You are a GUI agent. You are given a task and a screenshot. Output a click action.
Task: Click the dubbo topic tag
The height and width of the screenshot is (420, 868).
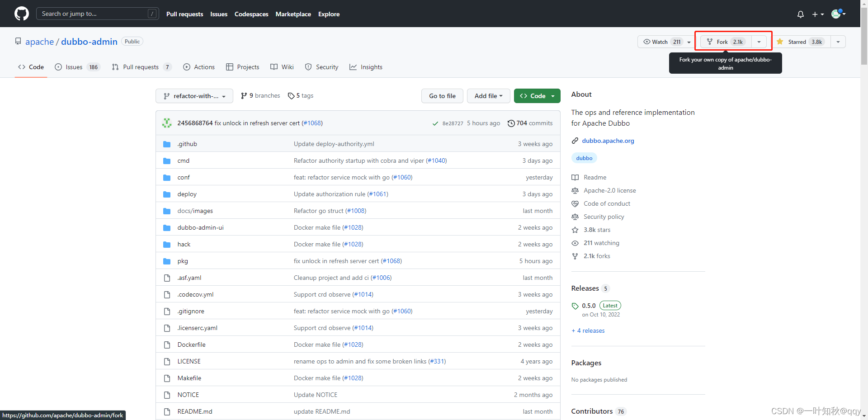tap(584, 158)
